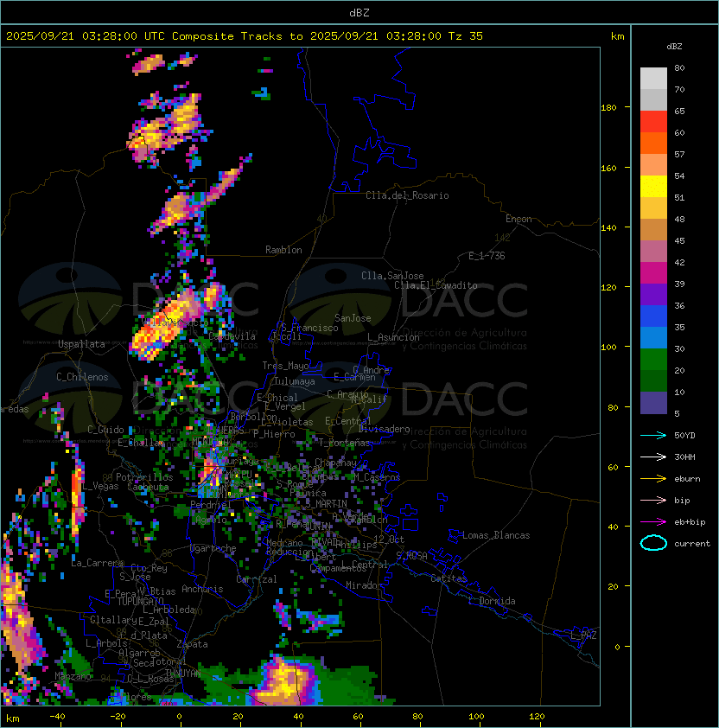The width and height of the screenshot is (719, 728).
Task: Click the '180' tick on the right km axis
Action: 608,108
